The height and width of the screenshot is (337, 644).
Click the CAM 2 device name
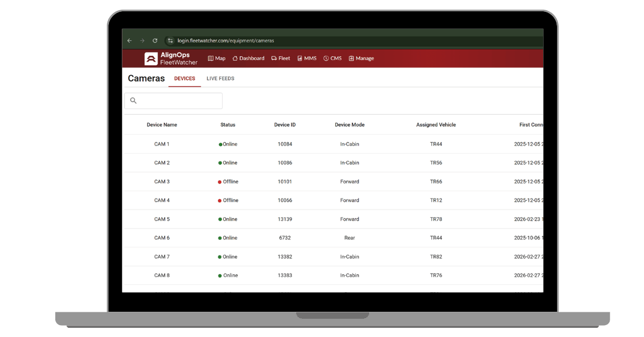coord(162,163)
